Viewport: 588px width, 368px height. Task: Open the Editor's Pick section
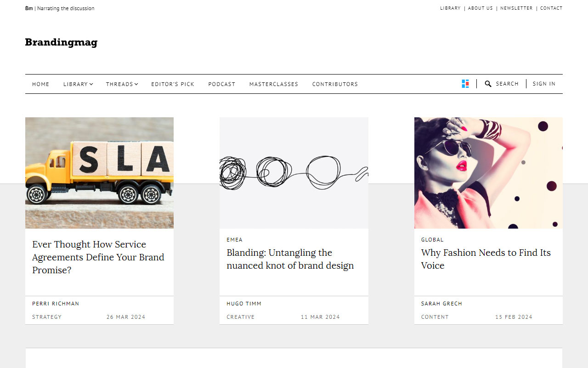(173, 84)
